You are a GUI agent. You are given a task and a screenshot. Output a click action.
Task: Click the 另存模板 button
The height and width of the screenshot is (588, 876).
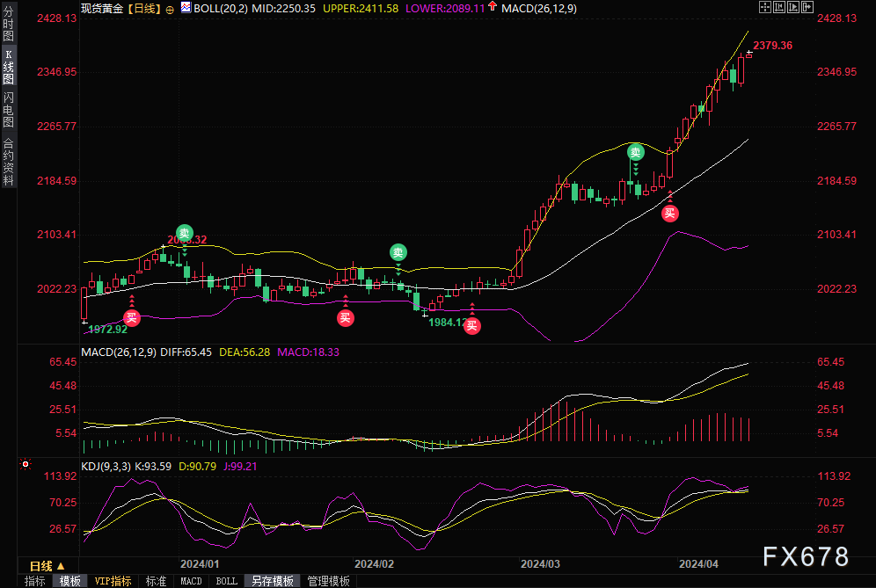point(272,581)
